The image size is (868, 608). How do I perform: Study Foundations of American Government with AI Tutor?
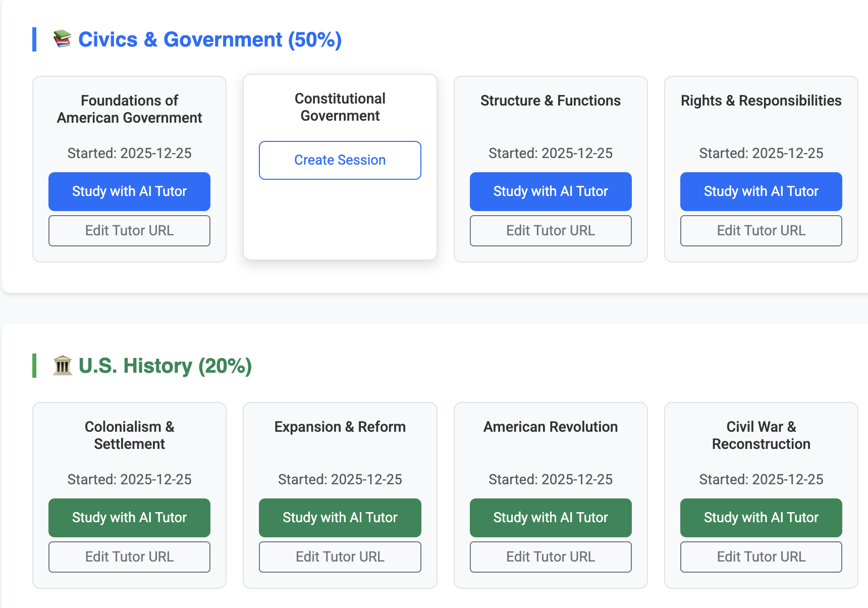[129, 191]
